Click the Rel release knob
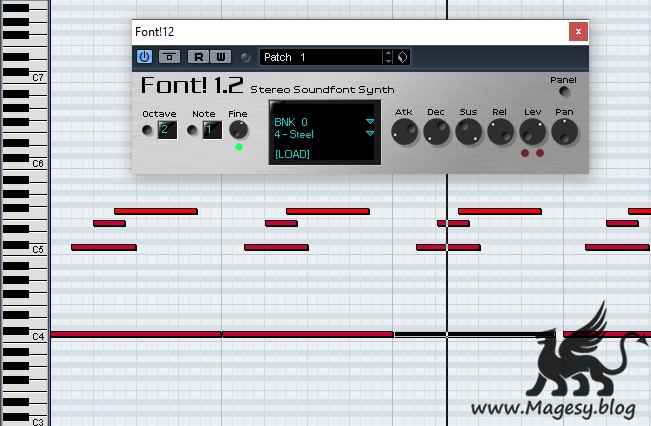The height and width of the screenshot is (426, 651). [x=500, y=131]
